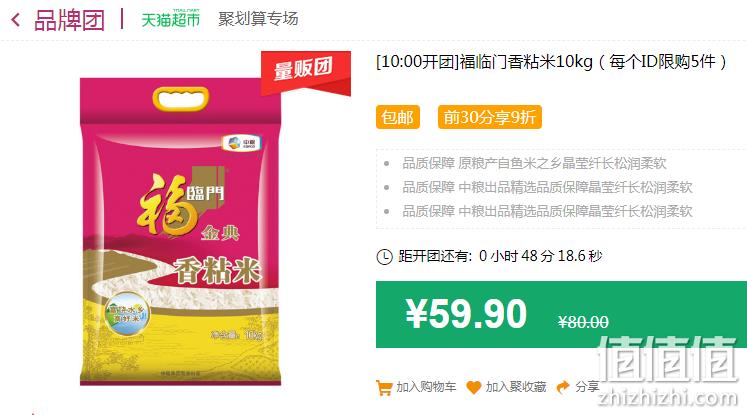Click first bullet 原粮产自鱼米之乡 description
The width and height of the screenshot is (747, 415).
[x=534, y=163]
